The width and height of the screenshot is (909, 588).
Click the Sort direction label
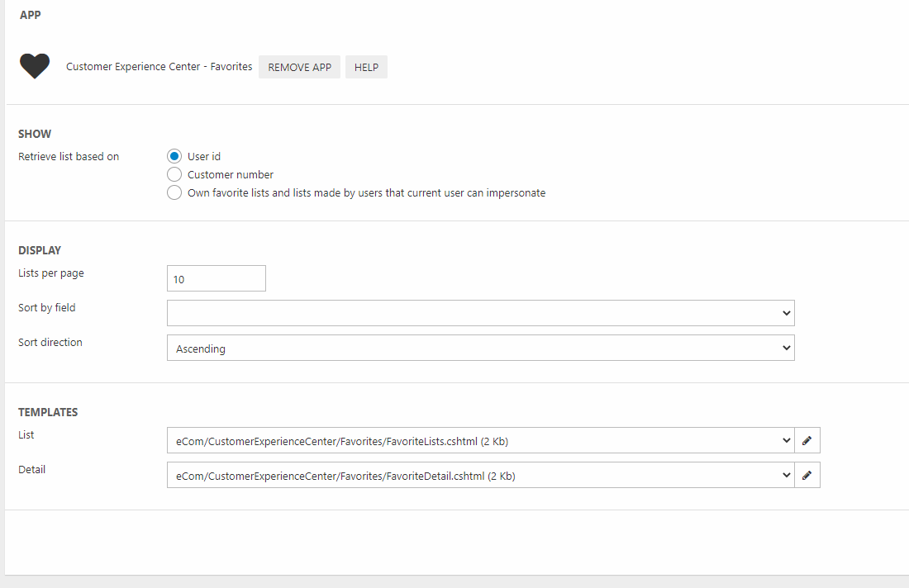click(x=50, y=343)
